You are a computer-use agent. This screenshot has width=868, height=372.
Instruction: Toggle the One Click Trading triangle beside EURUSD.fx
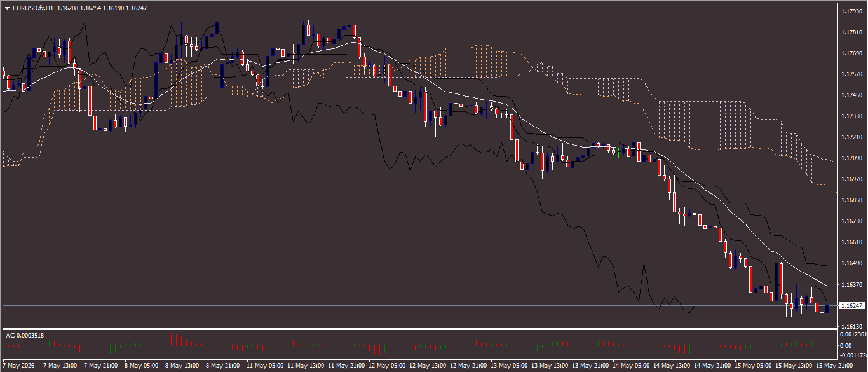(7, 8)
